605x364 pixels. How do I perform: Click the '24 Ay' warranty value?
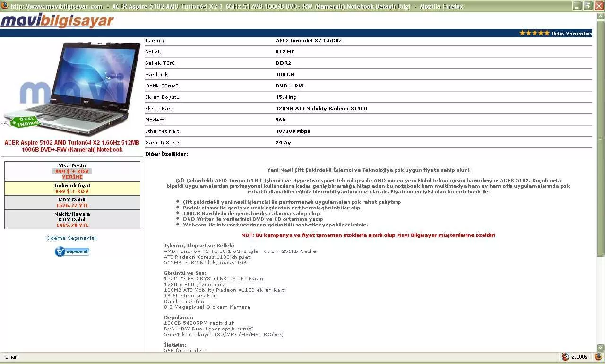[x=283, y=142]
